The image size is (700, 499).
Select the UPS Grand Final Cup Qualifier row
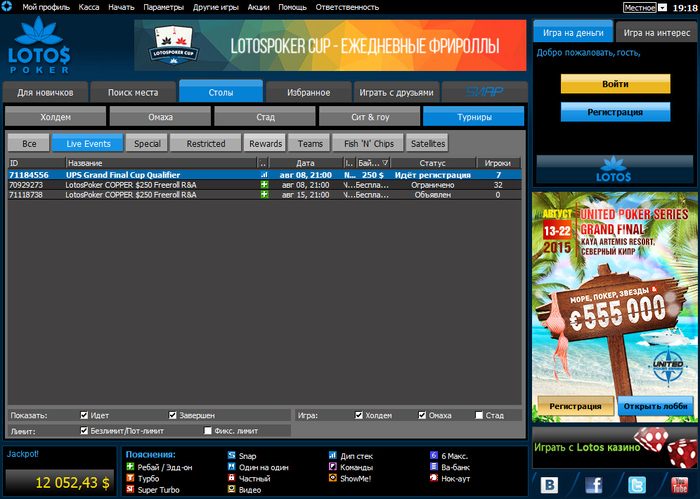click(264, 175)
